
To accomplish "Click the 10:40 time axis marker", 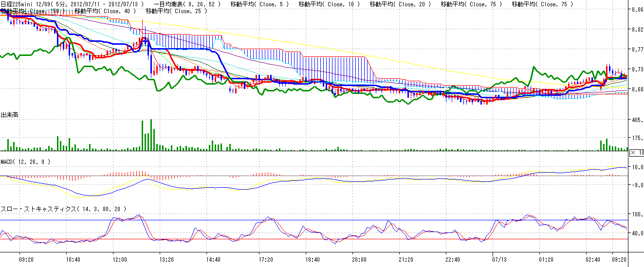I will click(73, 260).
